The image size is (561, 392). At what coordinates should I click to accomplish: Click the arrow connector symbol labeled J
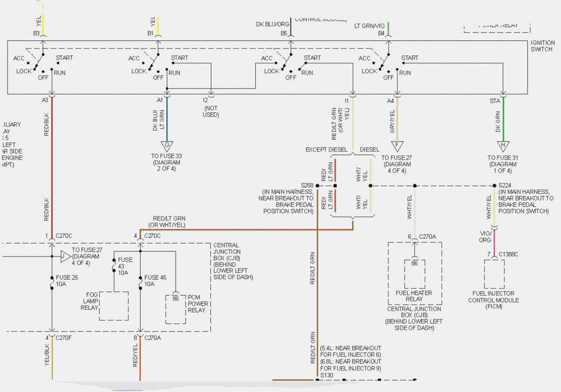pos(65,257)
